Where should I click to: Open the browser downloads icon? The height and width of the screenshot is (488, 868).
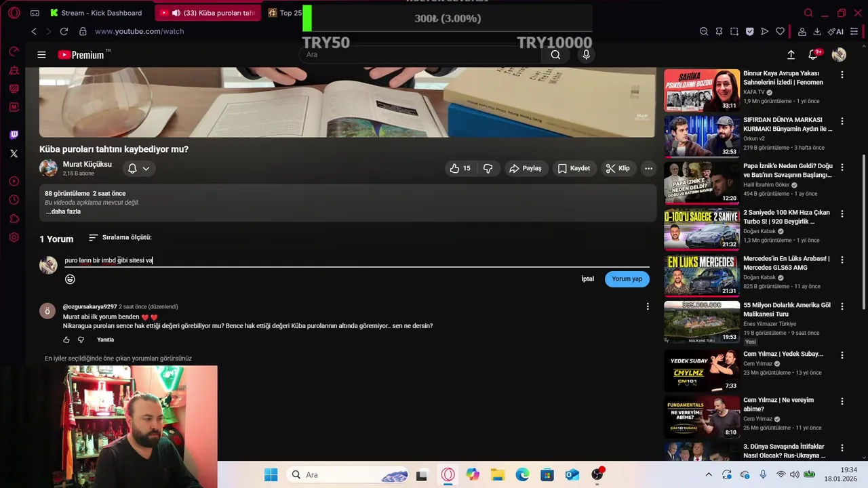pyautogui.click(x=817, y=31)
